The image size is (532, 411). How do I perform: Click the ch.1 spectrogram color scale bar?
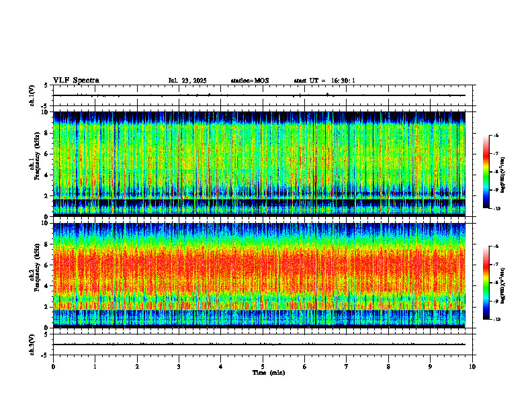[486, 172]
